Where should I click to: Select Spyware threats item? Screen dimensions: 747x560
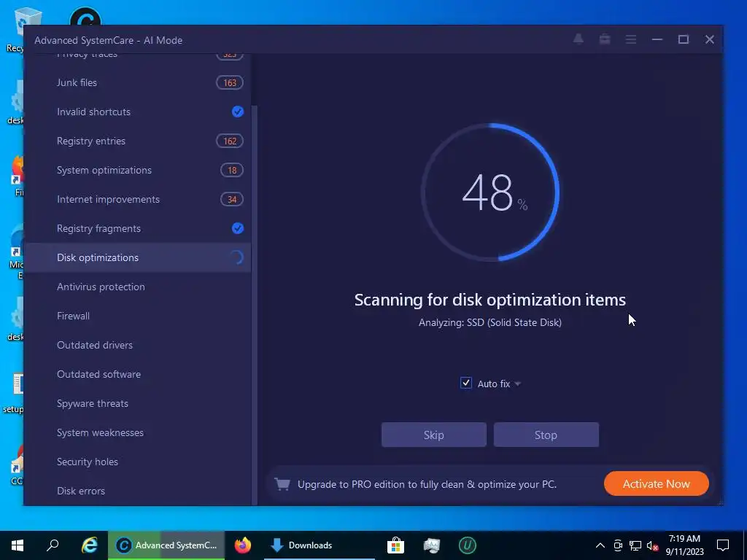[x=137, y=403]
